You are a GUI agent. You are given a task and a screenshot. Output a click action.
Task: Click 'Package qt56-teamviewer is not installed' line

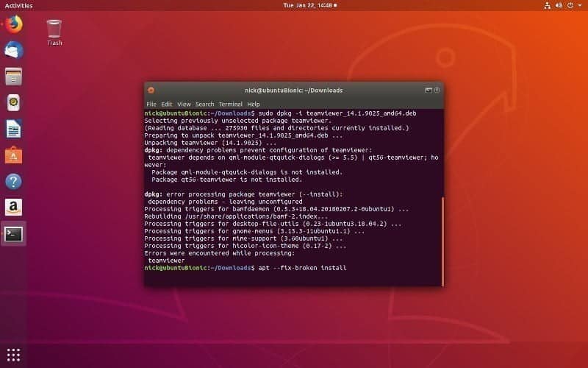point(227,180)
